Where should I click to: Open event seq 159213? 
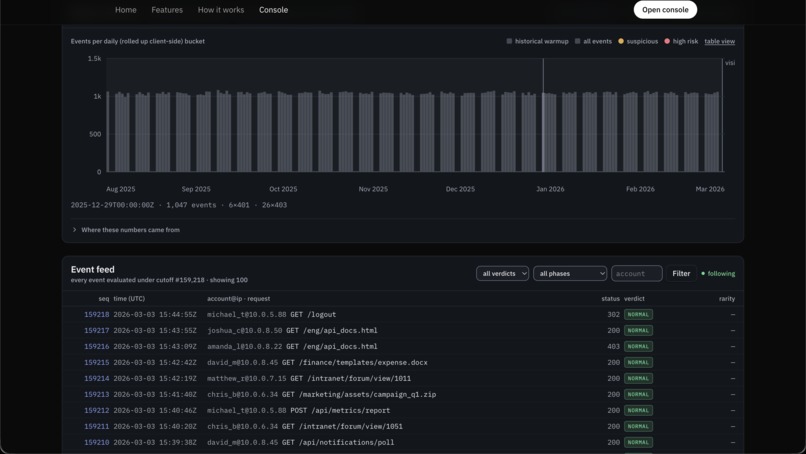(97, 394)
